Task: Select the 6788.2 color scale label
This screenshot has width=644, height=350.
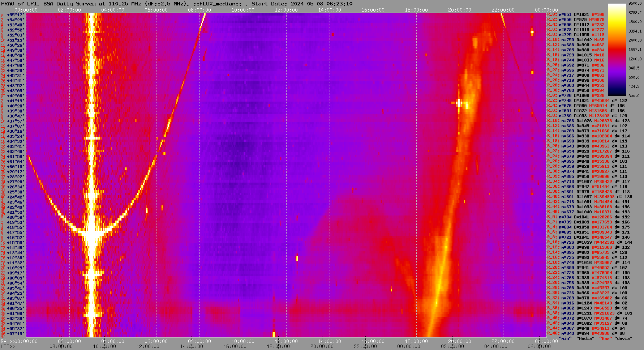Action: click(x=635, y=13)
